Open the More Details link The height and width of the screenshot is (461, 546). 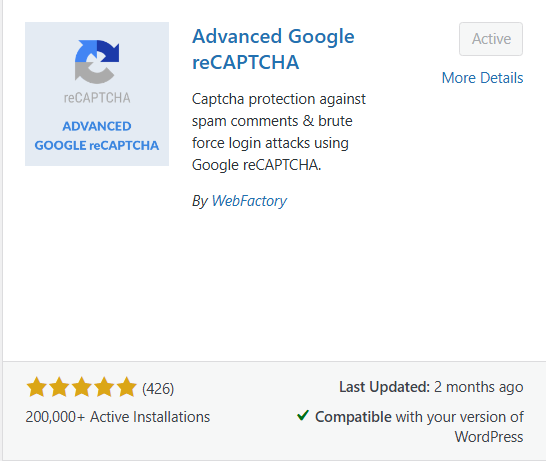tap(482, 78)
